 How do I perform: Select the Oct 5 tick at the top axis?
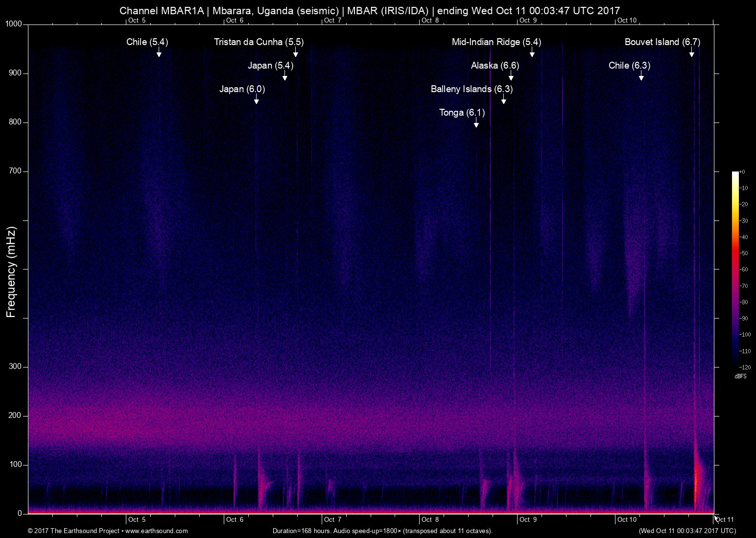pos(138,21)
